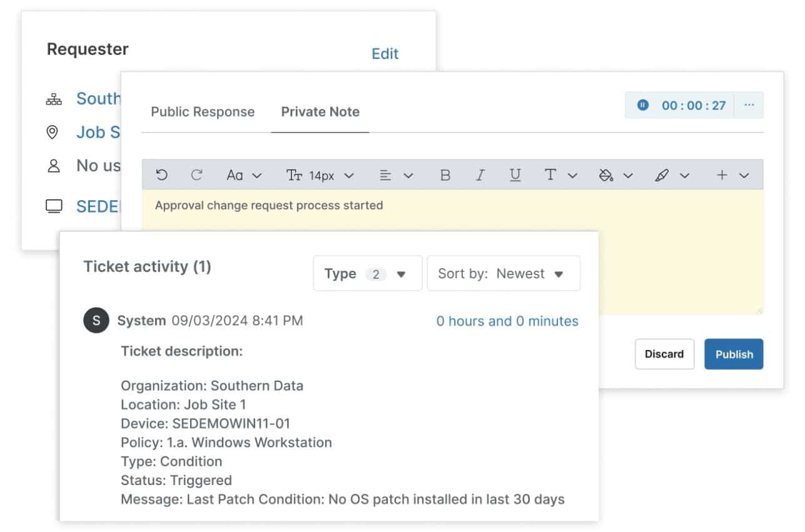Click the organization icon in Requester panel
The height and width of the screenshot is (532, 805).
pyautogui.click(x=54, y=99)
